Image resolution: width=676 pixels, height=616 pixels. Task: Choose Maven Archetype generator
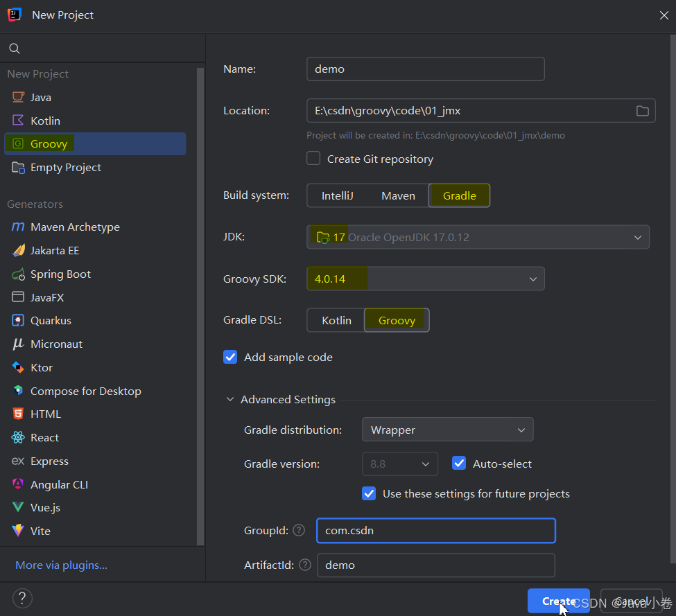[95, 227]
